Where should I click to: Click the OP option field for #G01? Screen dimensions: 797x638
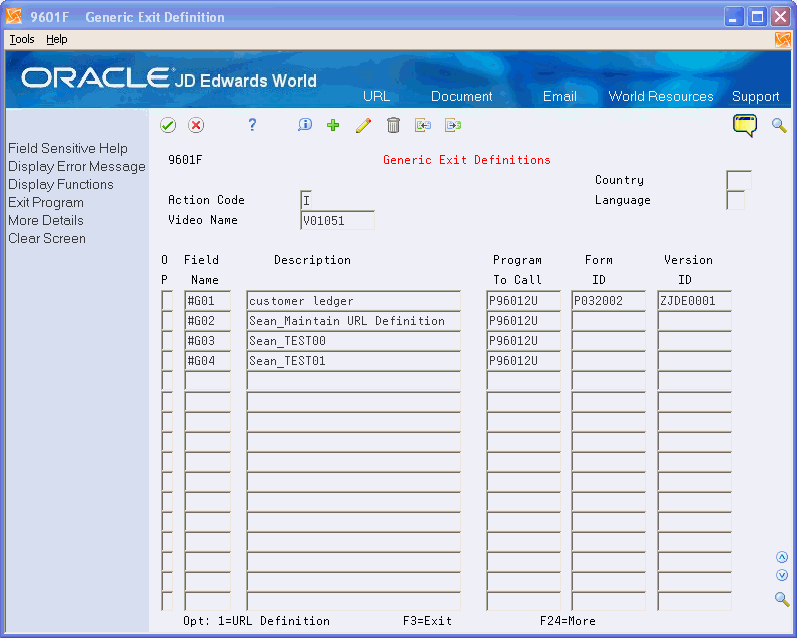click(x=167, y=300)
